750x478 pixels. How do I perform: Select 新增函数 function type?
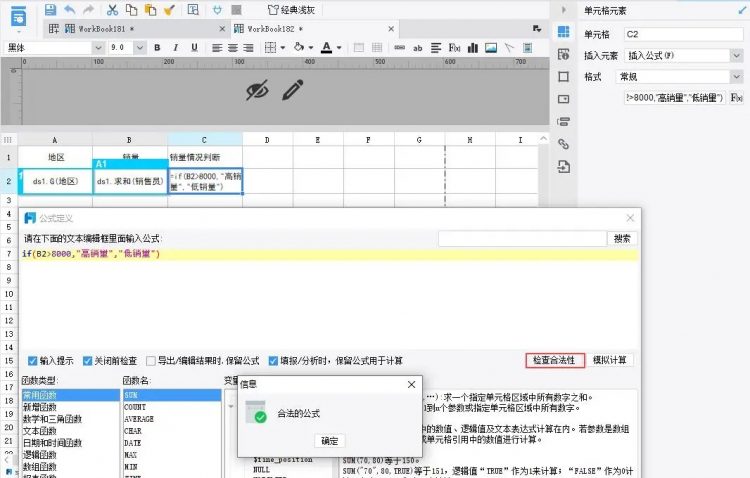point(40,407)
